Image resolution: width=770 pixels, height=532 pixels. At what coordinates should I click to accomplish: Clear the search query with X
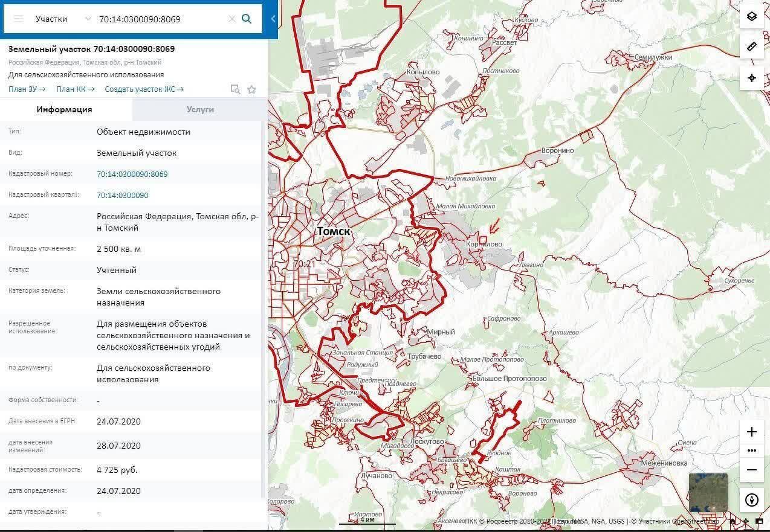click(x=231, y=19)
